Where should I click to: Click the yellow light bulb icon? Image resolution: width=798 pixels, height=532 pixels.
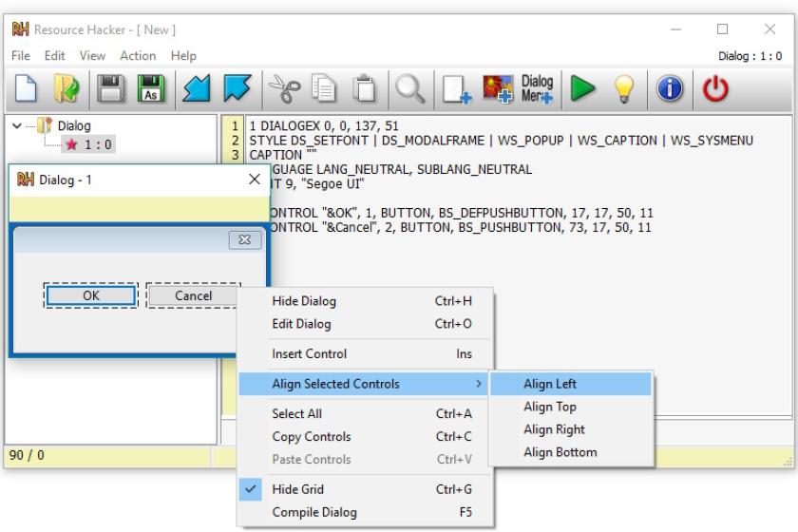[624, 88]
